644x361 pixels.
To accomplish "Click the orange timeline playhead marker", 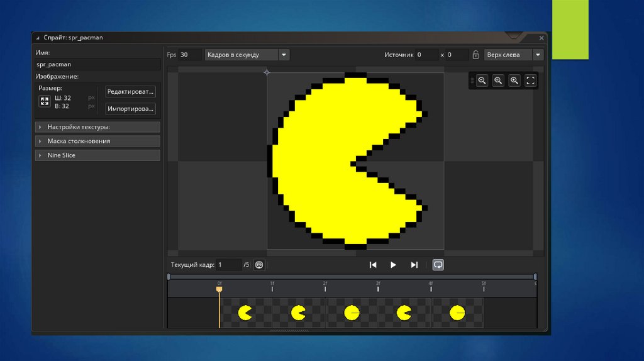I will point(219,289).
